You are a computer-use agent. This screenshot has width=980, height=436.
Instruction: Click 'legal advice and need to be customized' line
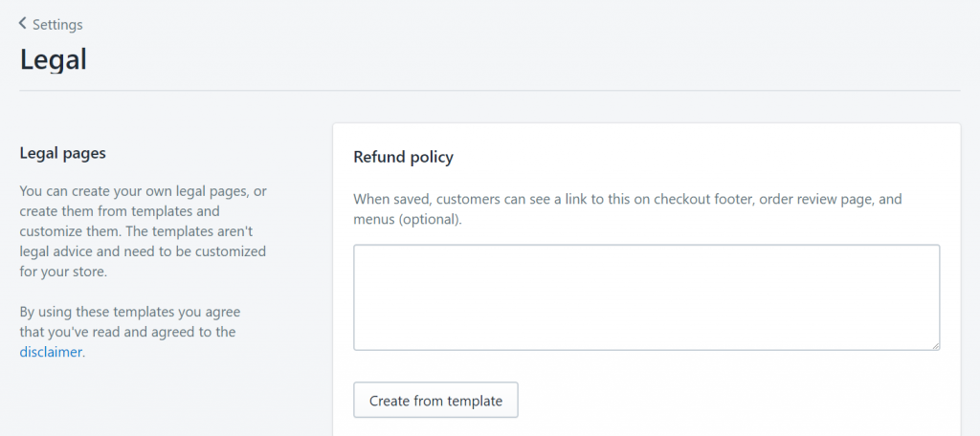point(143,251)
